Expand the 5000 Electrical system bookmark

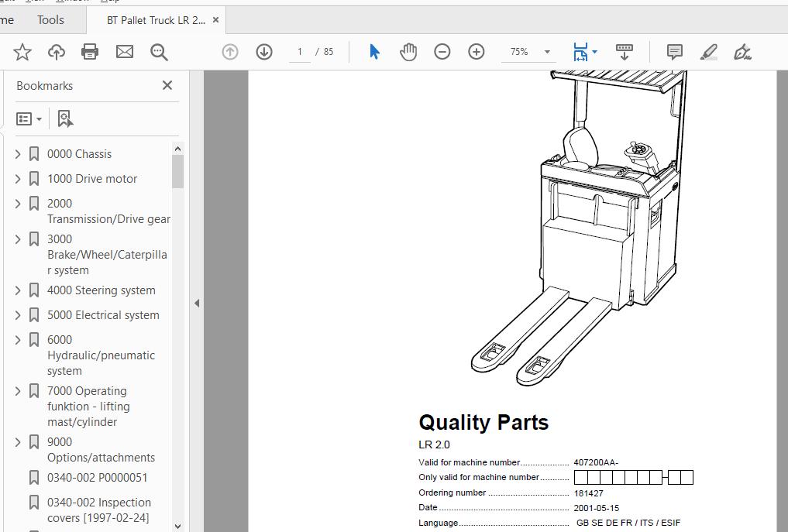point(18,315)
